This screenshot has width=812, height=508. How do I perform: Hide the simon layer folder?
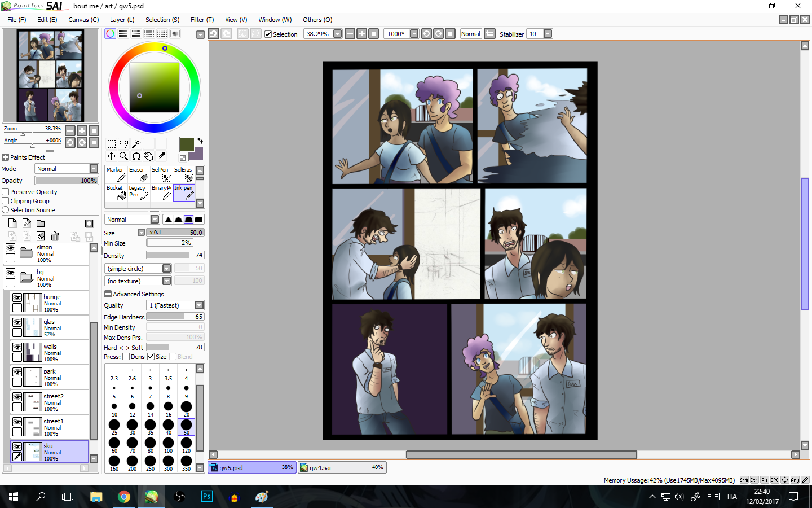(11, 248)
